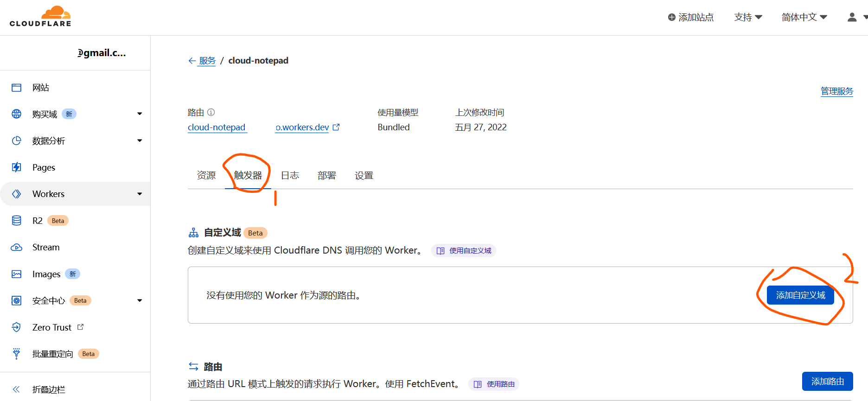The image size is (868, 401).
Task: Open the account menu dropdown arrow
Action: [865, 17]
